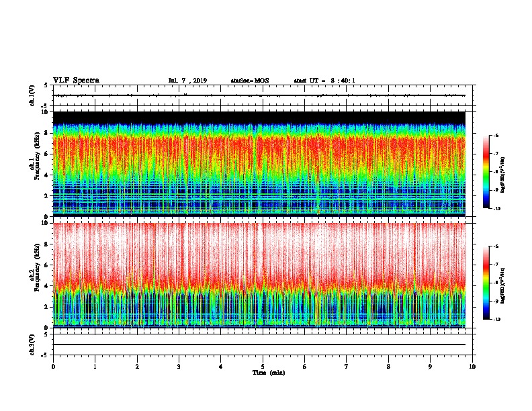The image size is (532, 411).
Task: Click the "Jul 7, 2019" date text
Action: (x=187, y=81)
